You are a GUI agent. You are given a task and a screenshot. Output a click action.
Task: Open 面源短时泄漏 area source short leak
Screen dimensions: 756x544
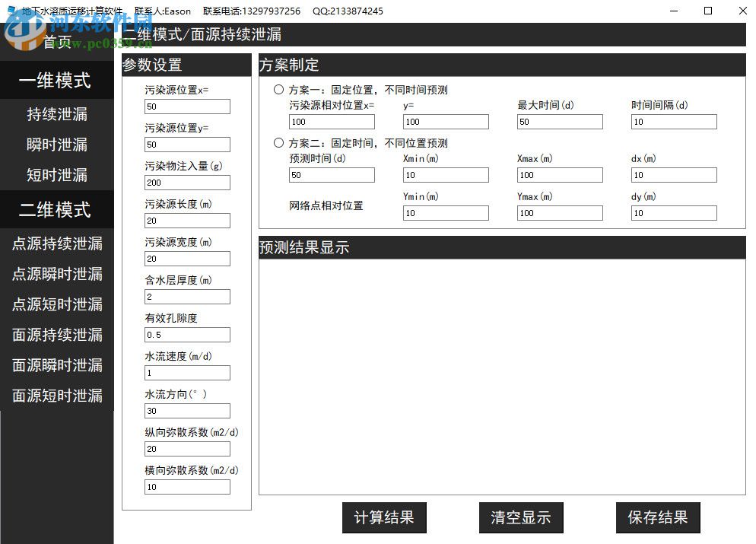pos(56,396)
